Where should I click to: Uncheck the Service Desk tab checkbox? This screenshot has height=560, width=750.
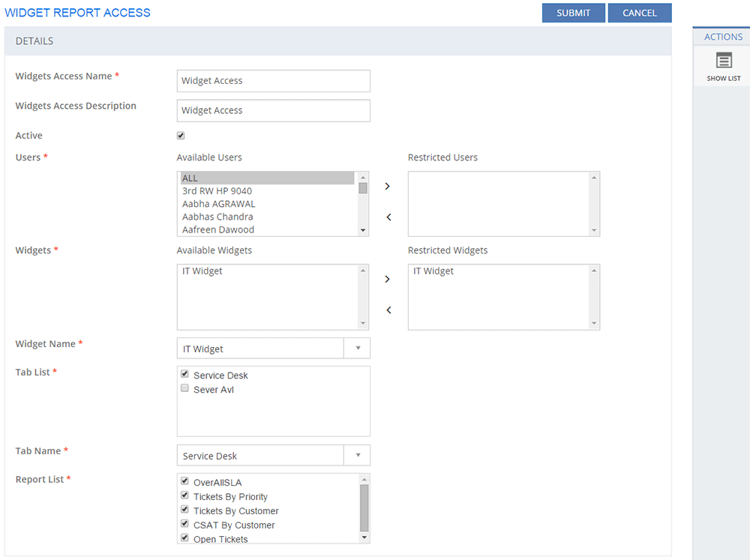click(184, 374)
